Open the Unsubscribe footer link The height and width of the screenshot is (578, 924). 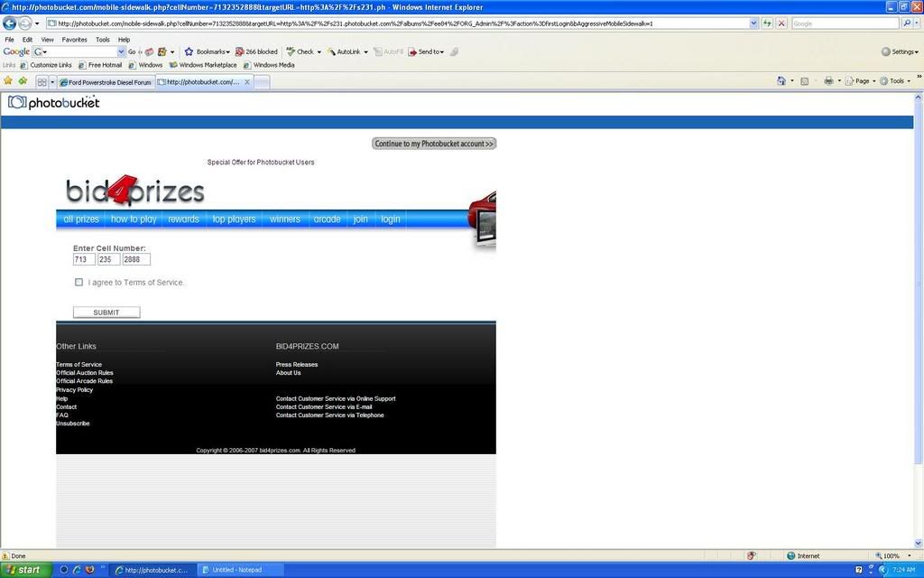pos(73,424)
